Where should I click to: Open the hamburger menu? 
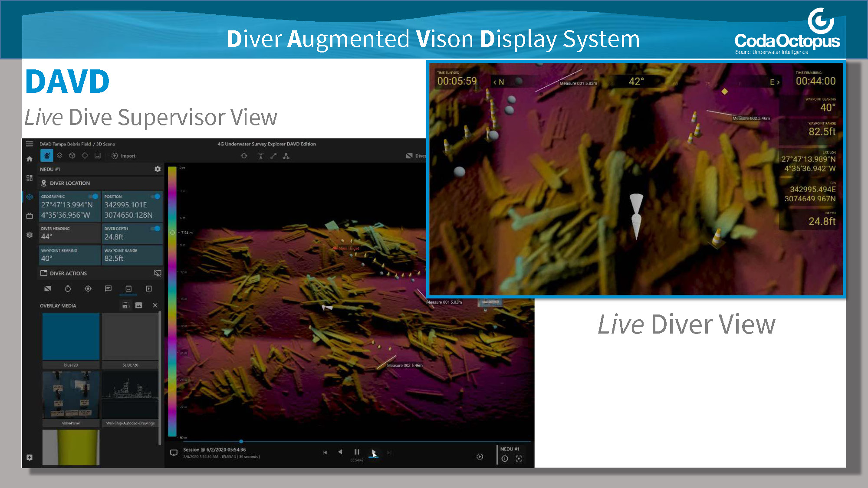point(30,144)
